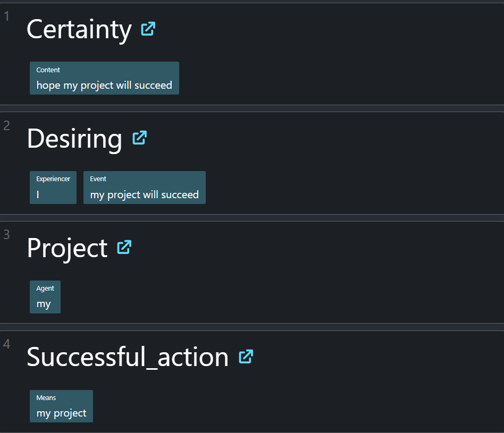504x433 pixels.
Task: Click the Certainty frame heading
Action: tap(79, 30)
